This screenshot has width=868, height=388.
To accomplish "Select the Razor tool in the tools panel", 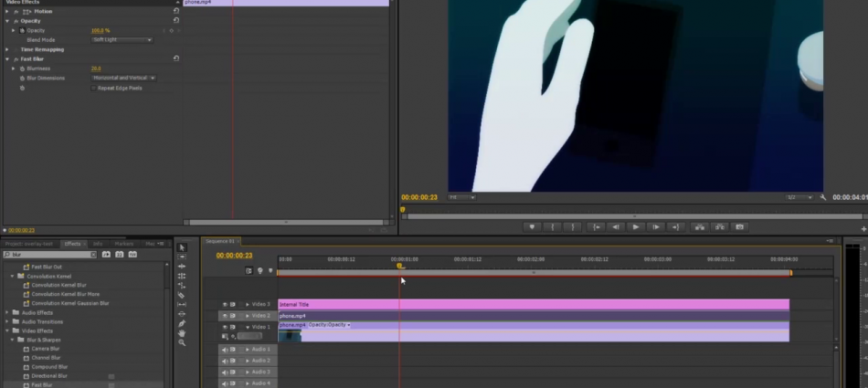I will click(182, 295).
